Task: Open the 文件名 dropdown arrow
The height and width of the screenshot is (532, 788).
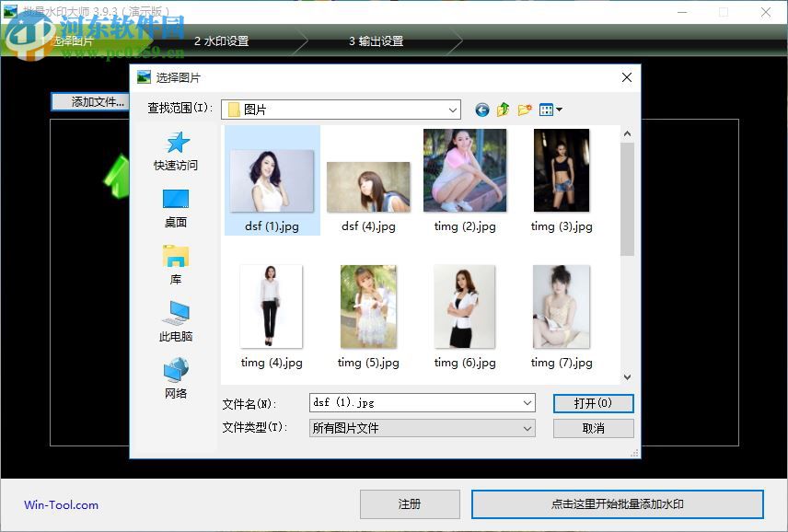Action: [527, 402]
